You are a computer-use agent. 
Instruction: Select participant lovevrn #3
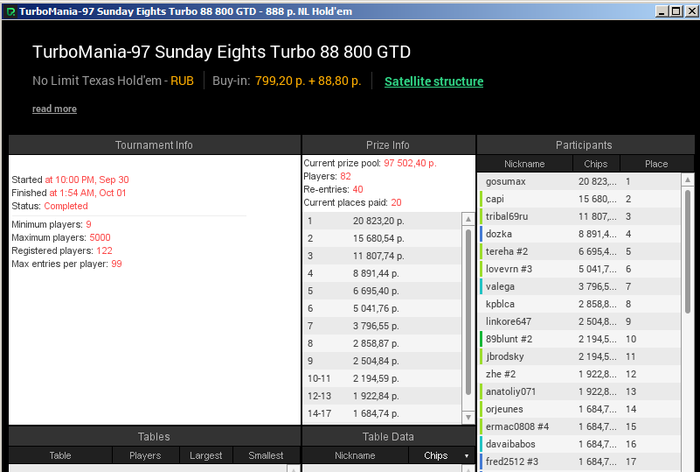click(579, 269)
